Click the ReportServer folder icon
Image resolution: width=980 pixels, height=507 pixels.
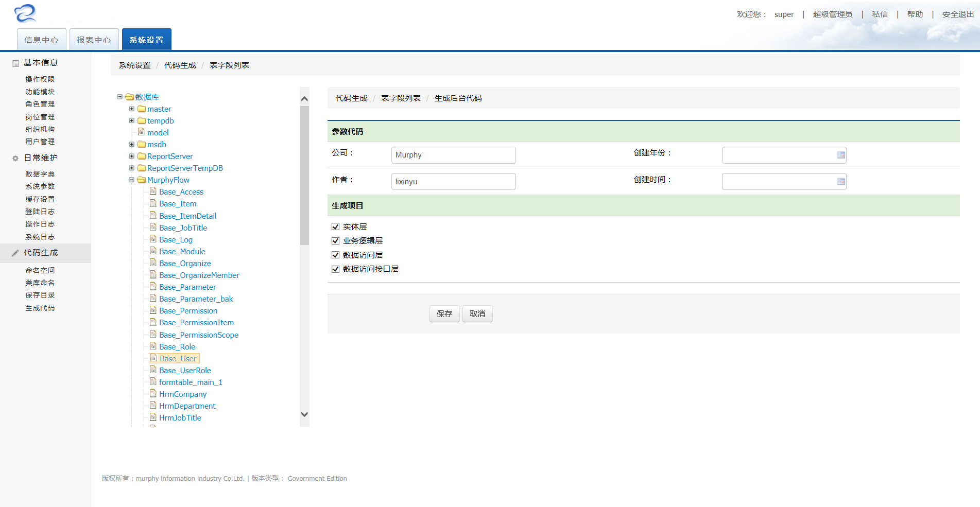coord(142,156)
